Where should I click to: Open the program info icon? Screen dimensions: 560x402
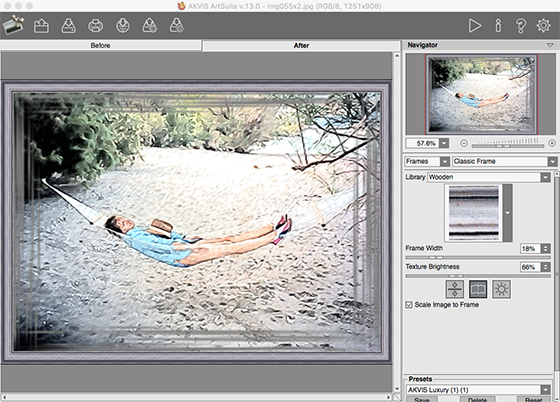coord(498,26)
